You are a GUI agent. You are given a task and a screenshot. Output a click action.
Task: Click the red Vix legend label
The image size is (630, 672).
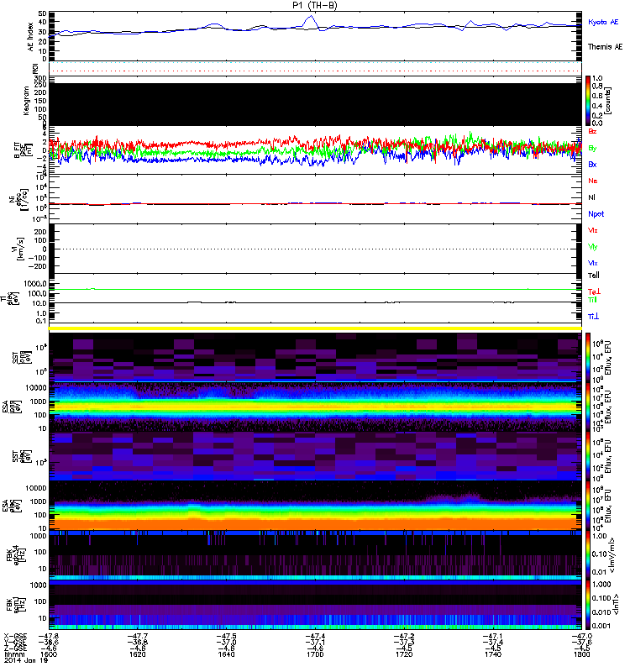tap(593, 230)
